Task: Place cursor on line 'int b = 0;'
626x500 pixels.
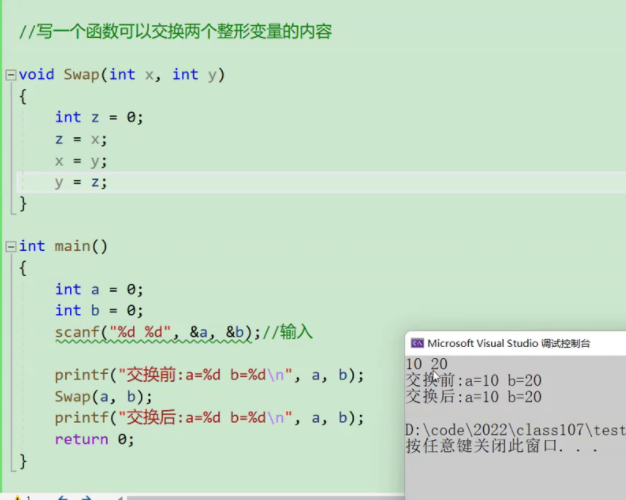Action: [x=99, y=311]
